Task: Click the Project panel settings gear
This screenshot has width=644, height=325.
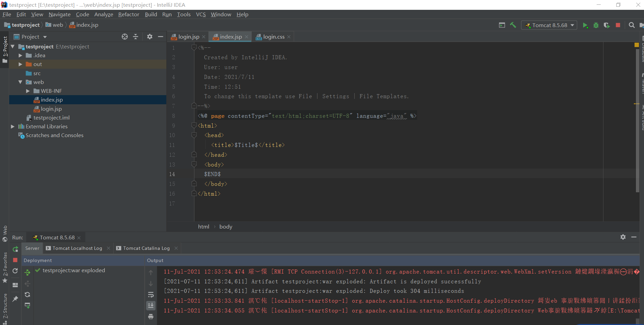Action: click(149, 37)
